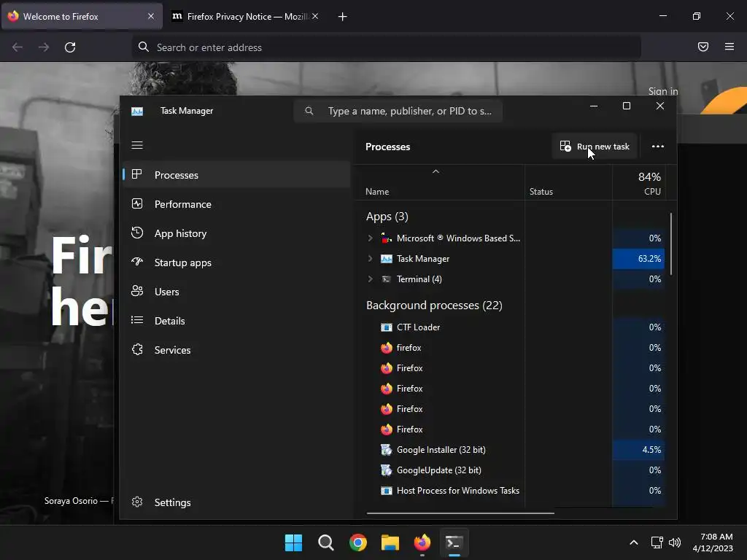Select the CTF Loader process
The height and width of the screenshot is (560, 747).
(x=510, y=327)
